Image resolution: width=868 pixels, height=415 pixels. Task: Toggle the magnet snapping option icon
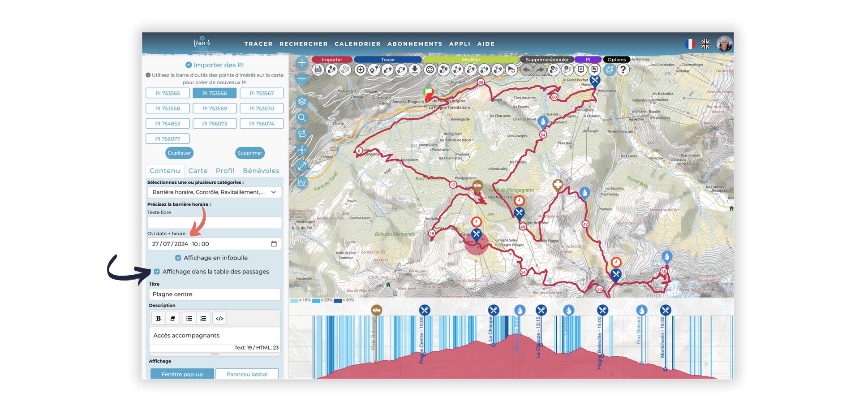coord(609,70)
